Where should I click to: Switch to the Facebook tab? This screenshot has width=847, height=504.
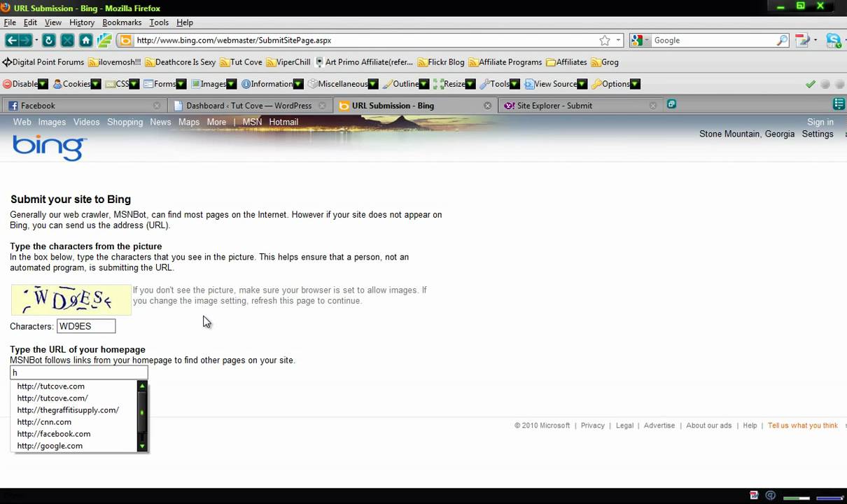click(x=84, y=106)
